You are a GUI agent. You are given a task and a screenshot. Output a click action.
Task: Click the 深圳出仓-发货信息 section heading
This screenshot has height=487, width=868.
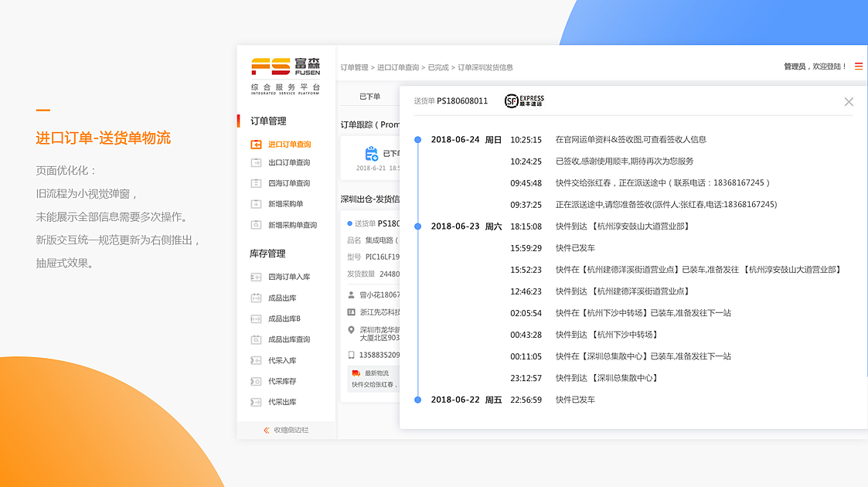[369, 199]
